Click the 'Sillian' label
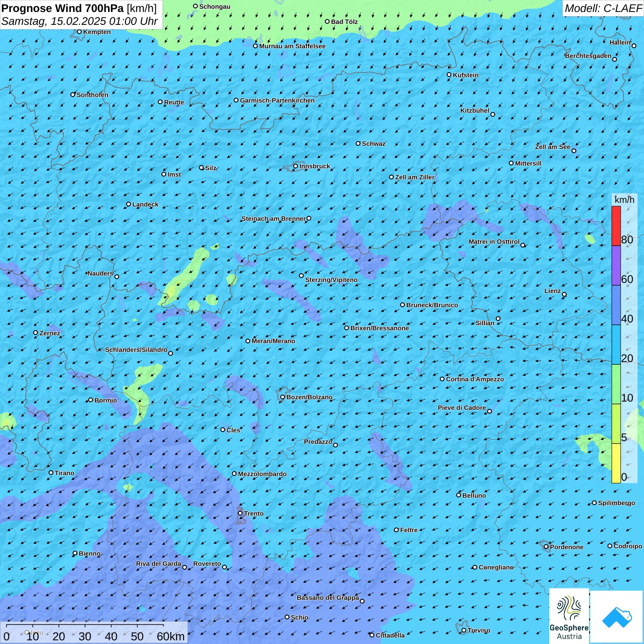Viewport: 644px width, 644px height. click(x=485, y=323)
